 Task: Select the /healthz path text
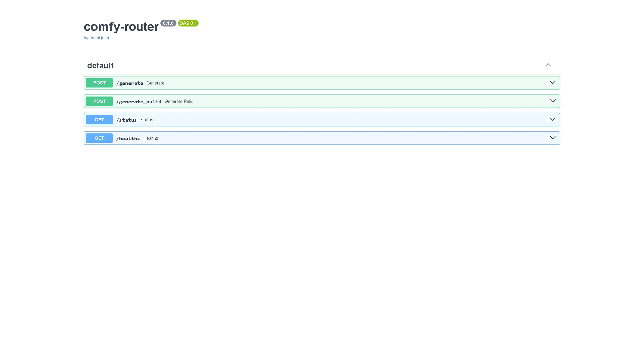(x=128, y=138)
